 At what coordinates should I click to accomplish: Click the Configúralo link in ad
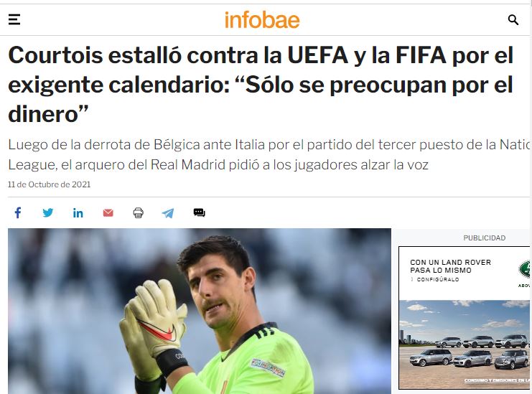click(x=438, y=279)
